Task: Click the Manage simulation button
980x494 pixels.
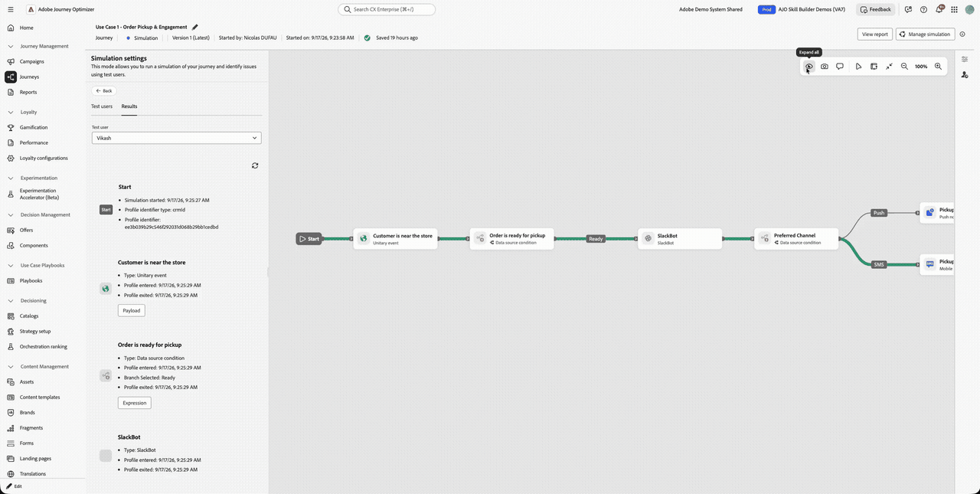Action: 925,34
